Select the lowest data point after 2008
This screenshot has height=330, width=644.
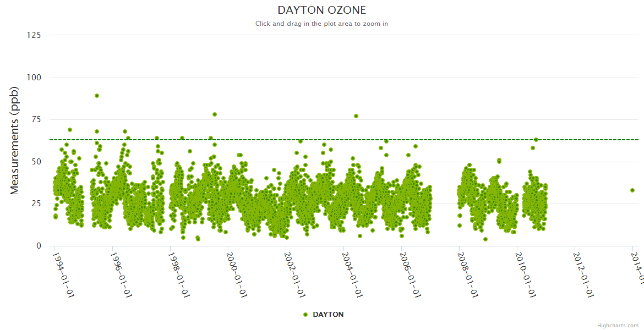[x=485, y=239]
